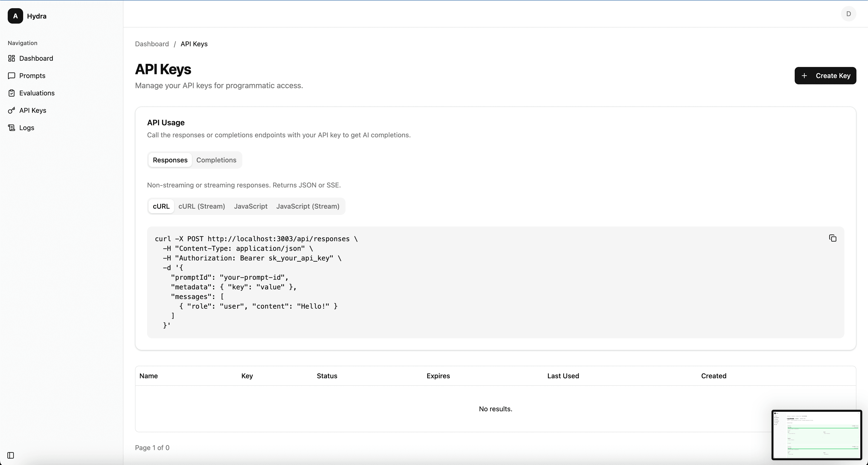This screenshot has height=465, width=868.
Task: Click the 'No results.' table message
Action: click(x=495, y=409)
